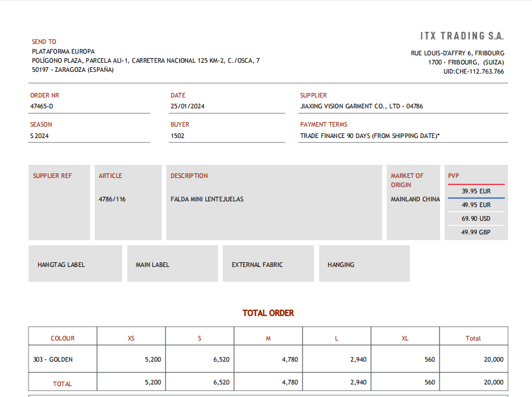The width and height of the screenshot is (532, 397).
Task: Select the 69.90 USD price
Action: (476, 218)
